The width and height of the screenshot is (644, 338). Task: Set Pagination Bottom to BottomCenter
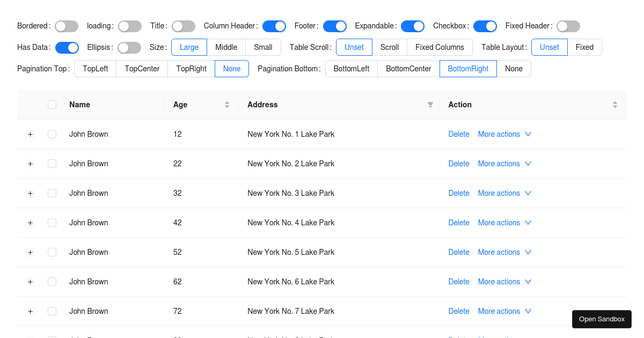pos(409,69)
